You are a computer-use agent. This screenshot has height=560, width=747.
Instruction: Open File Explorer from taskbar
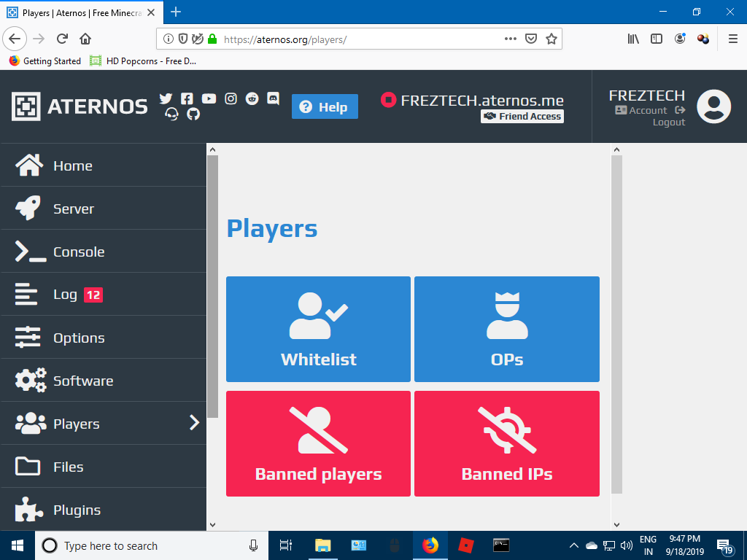click(322, 545)
